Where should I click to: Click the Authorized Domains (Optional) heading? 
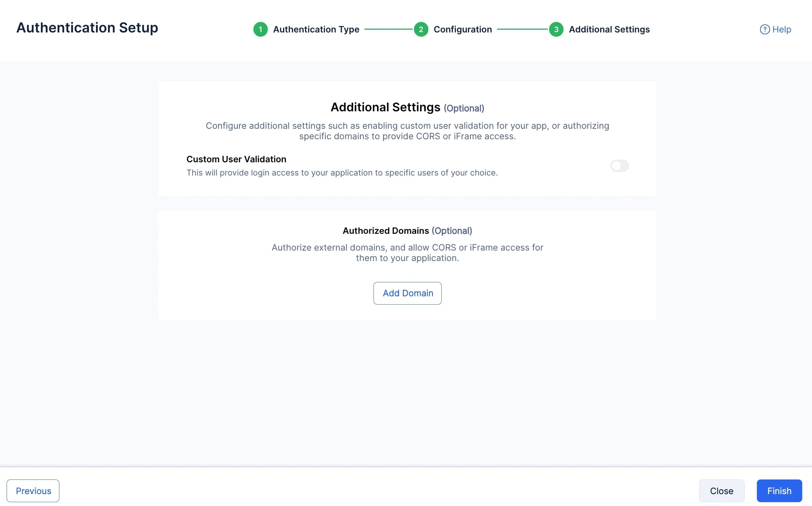coord(407,231)
